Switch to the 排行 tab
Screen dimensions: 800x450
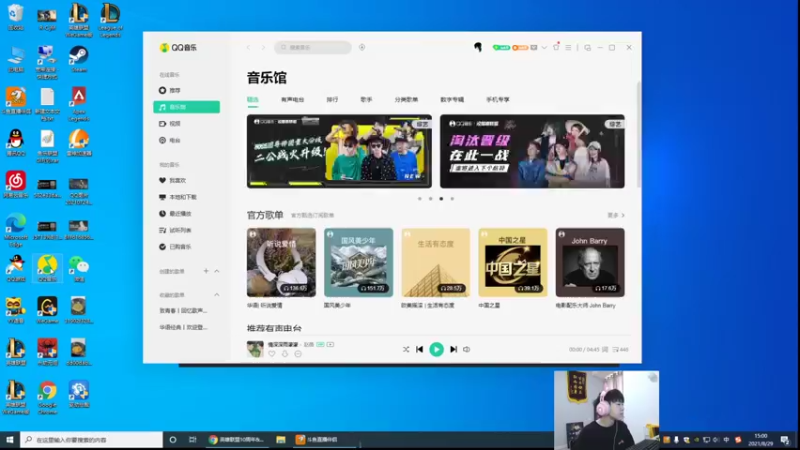point(332,99)
